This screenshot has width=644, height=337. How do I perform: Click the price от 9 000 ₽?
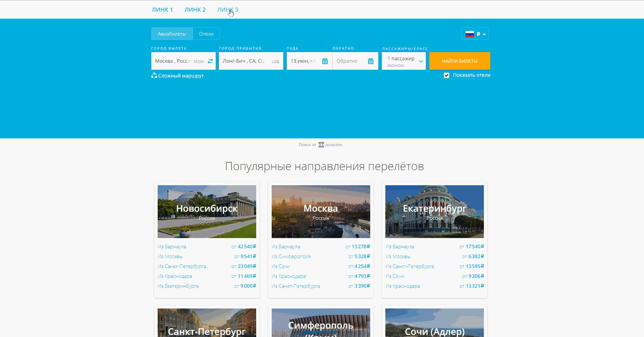click(x=245, y=286)
